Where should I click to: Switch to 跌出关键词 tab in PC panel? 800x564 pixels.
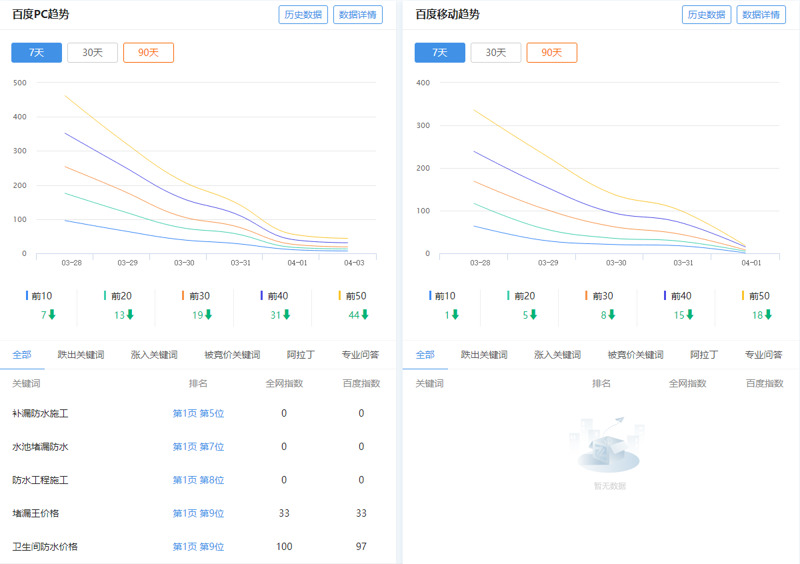[81, 355]
